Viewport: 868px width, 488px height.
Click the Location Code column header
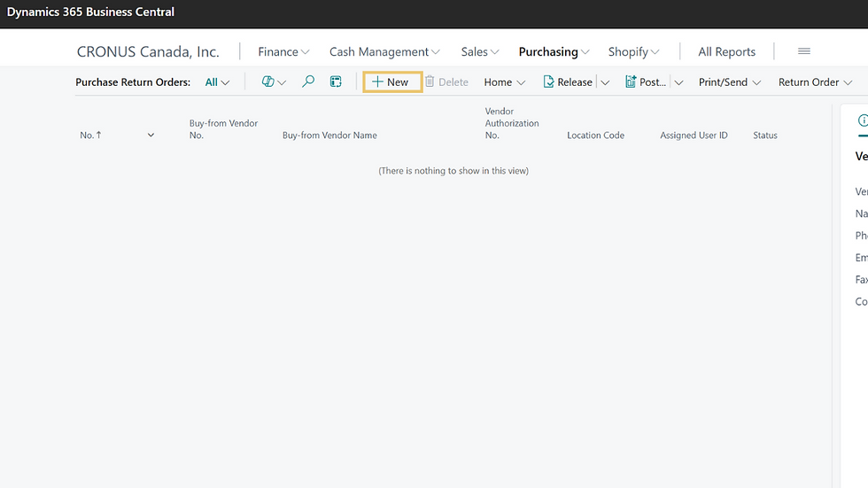click(595, 135)
